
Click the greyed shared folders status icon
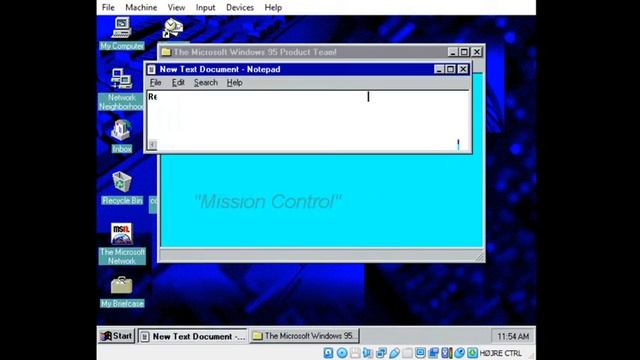(x=407, y=353)
